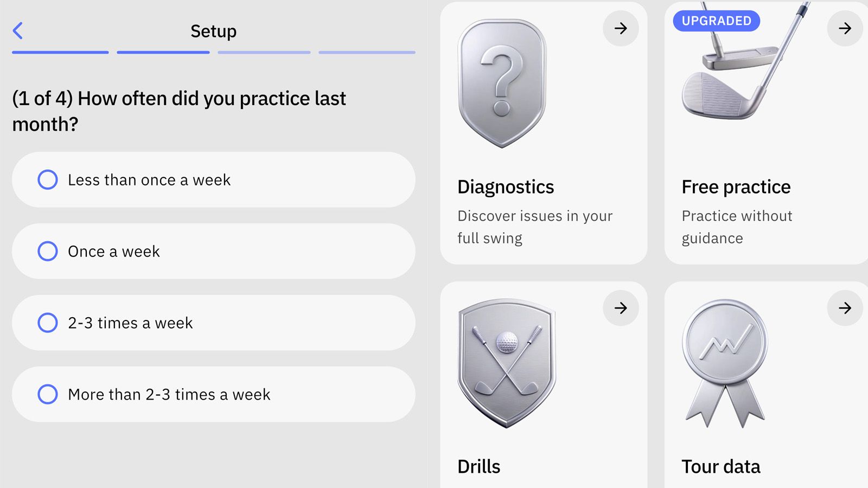Open the Diagnostics card title
Viewport: 868px width, 488px height.
tap(506, 187)
